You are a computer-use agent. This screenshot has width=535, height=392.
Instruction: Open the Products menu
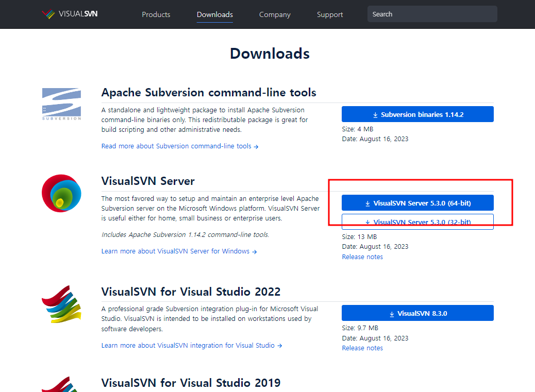(156, 14)
